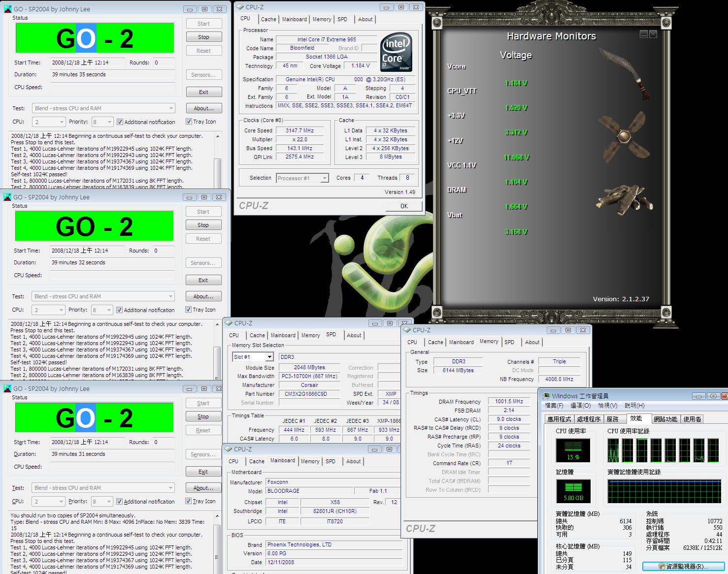Viewport: 728px width, 574px height.
Task: Open the 網路功能 tab in Task Manager
Action: pyautogui.click(x=665, y=419)
